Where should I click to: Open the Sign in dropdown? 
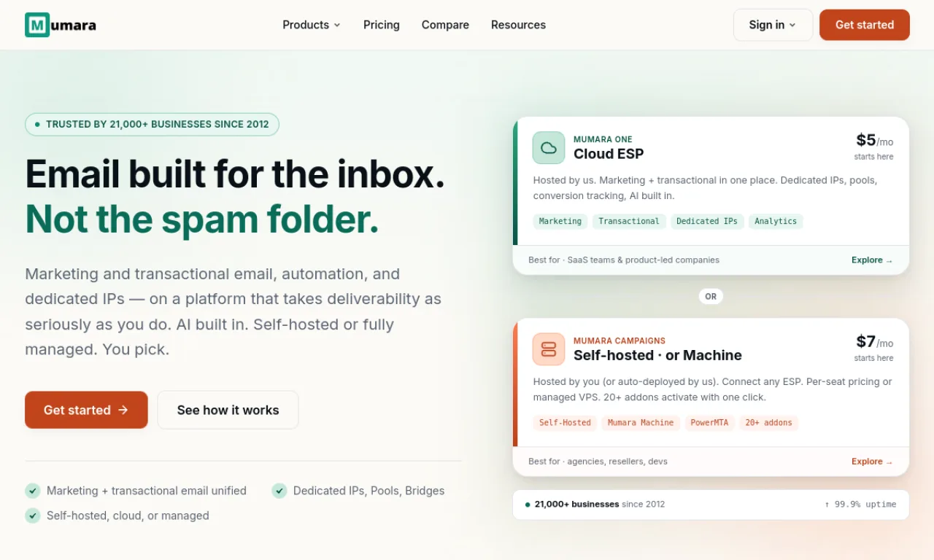pos(773,25)
